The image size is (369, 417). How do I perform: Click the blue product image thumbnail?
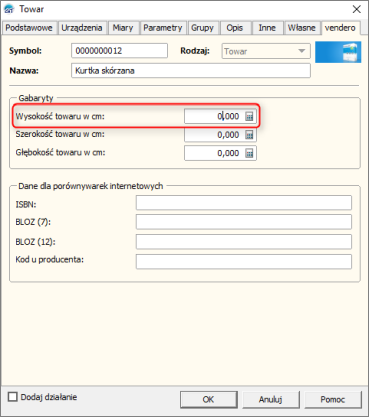click(x=338, y=52)
